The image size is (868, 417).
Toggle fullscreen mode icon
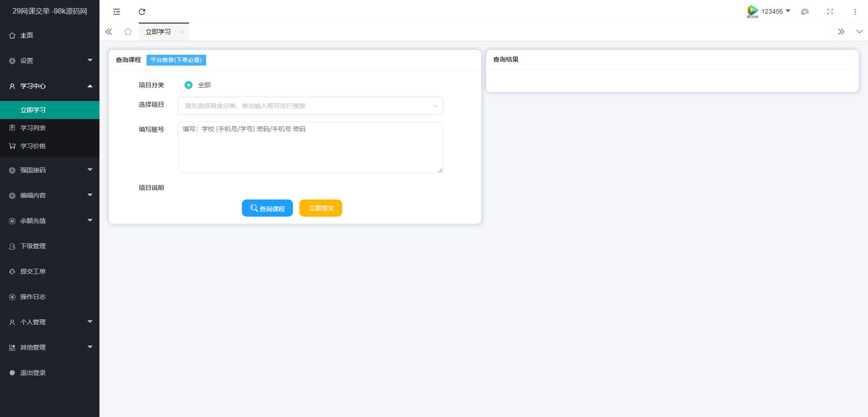830,12
